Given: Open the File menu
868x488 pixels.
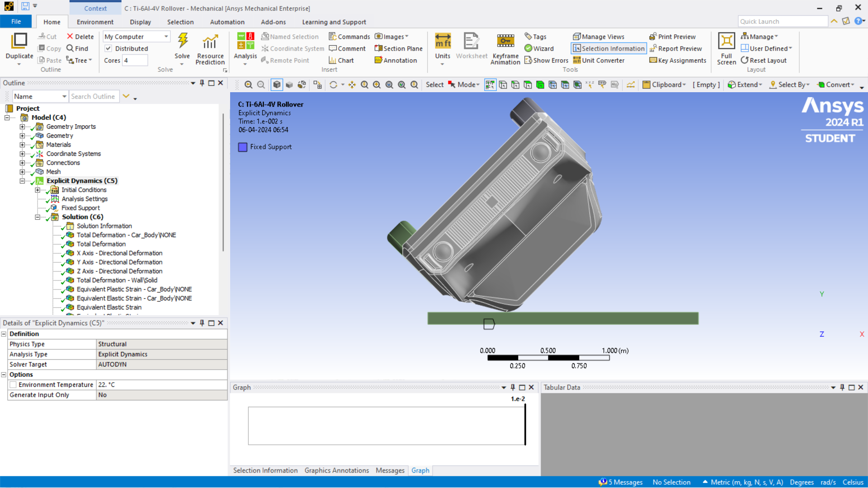Looking at the screenshot, I should pos(16,22).
